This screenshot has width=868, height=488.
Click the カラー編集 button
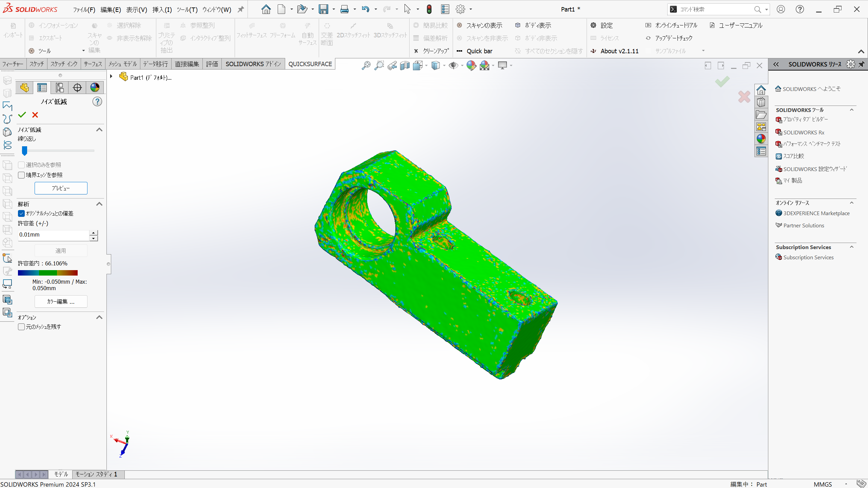pyautogui.click(x=61, y=301)
